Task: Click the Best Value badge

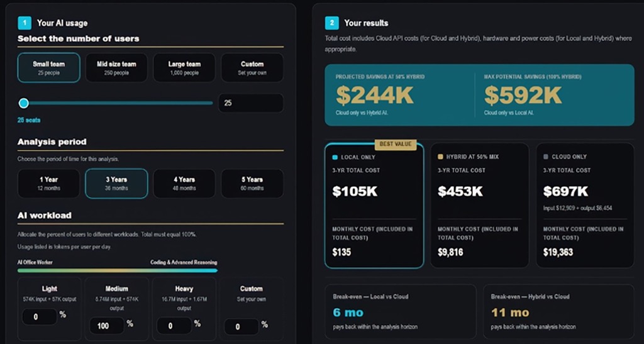Action: pyautogui.click(x=396, y=144)
